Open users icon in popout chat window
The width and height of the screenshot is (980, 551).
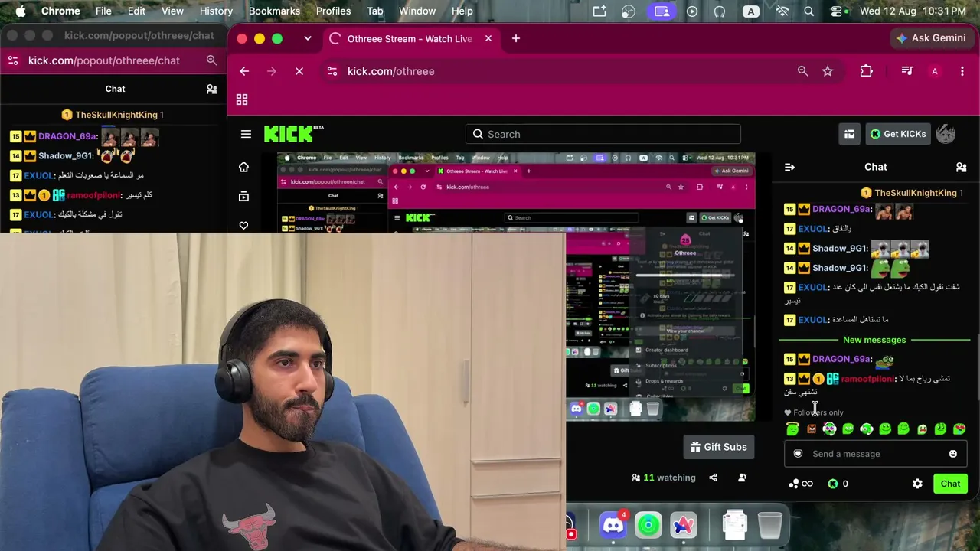point(212,89)
